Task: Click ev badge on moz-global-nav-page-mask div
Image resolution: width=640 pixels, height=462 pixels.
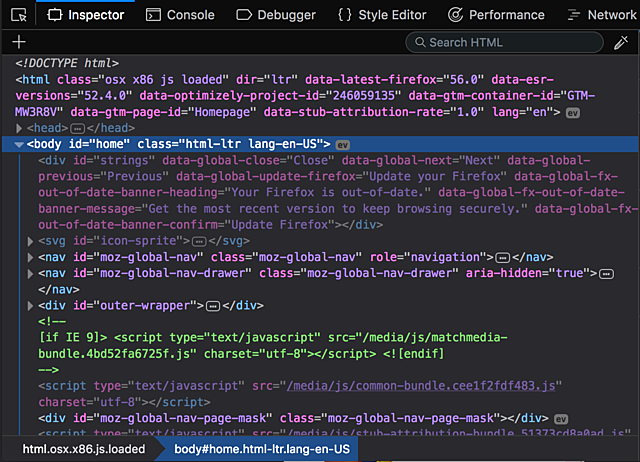Action: point(561,419)
